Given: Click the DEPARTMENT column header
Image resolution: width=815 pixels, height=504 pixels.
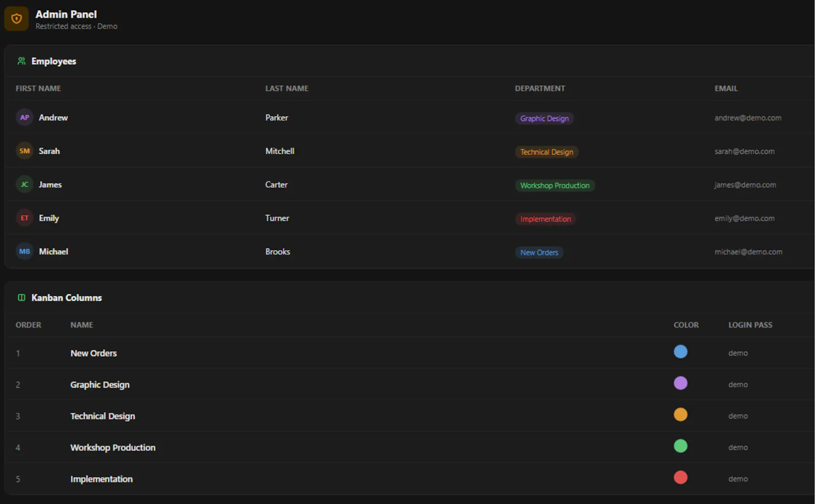Looking at the screenshot, I should click(x=540, y=89).
